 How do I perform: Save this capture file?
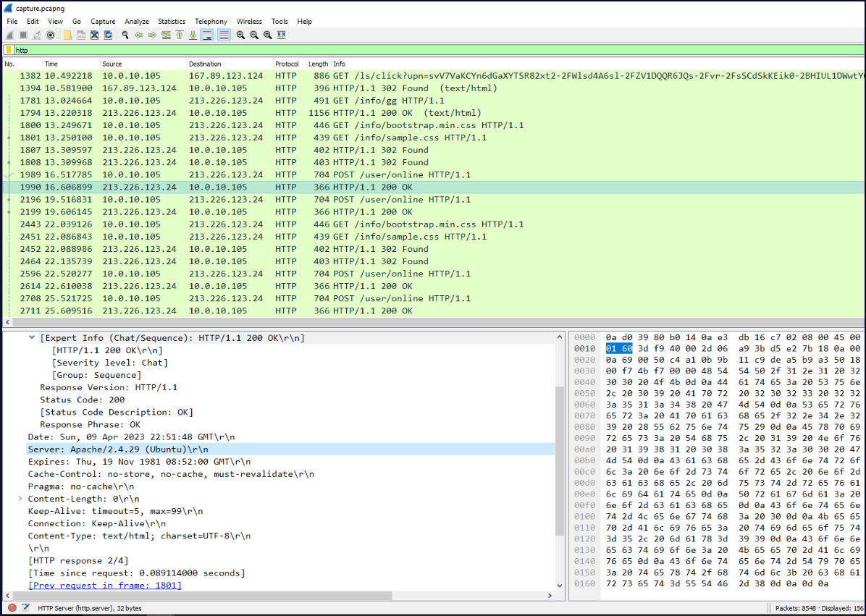[x=80, y=35]
